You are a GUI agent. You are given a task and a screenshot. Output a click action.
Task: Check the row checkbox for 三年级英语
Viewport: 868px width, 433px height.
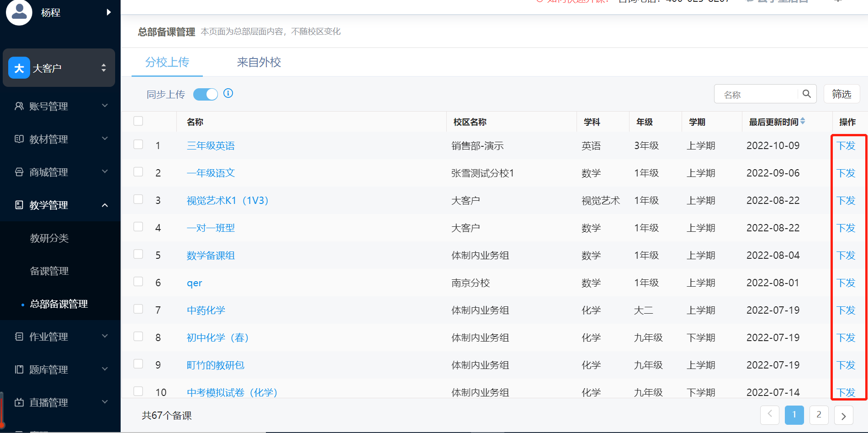(138, 144)
